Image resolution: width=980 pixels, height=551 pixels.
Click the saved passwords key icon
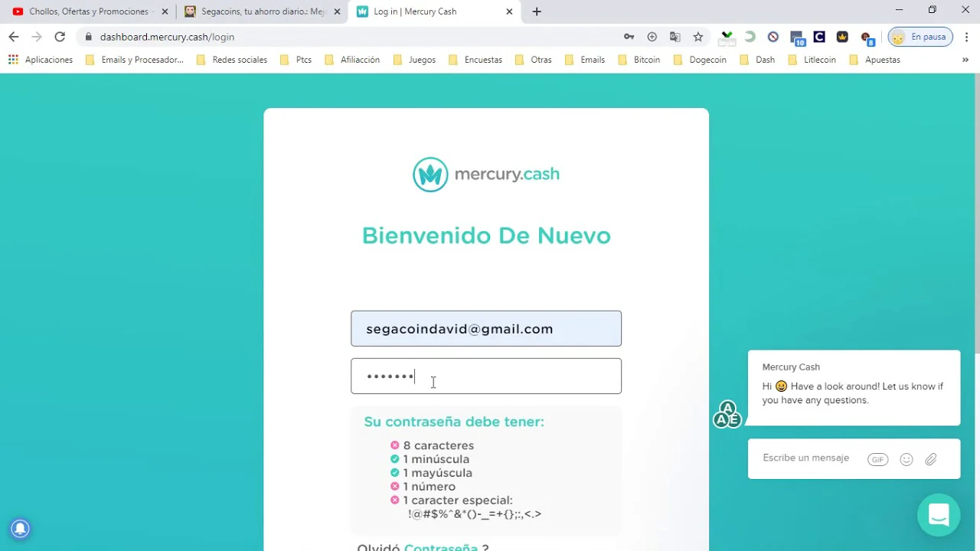point(629,37)
